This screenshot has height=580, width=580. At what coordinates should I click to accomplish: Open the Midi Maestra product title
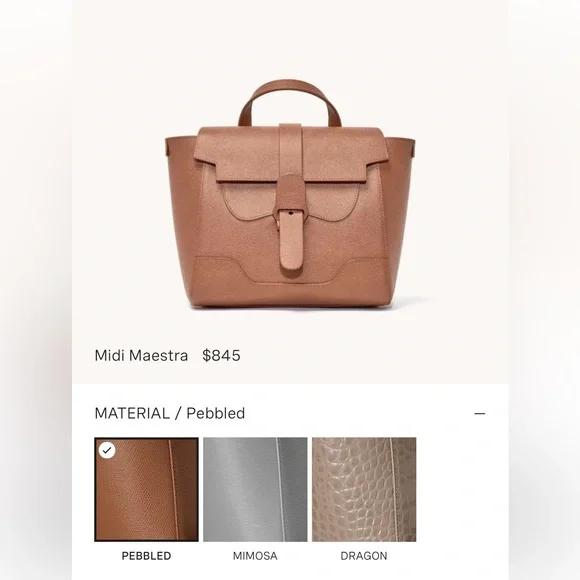click(x=141, y=355)
